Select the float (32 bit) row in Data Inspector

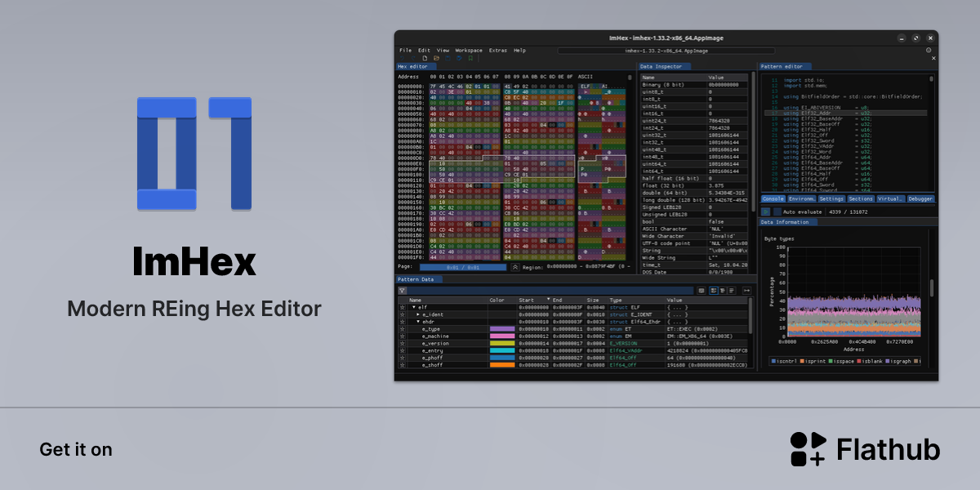pos(693,185)
